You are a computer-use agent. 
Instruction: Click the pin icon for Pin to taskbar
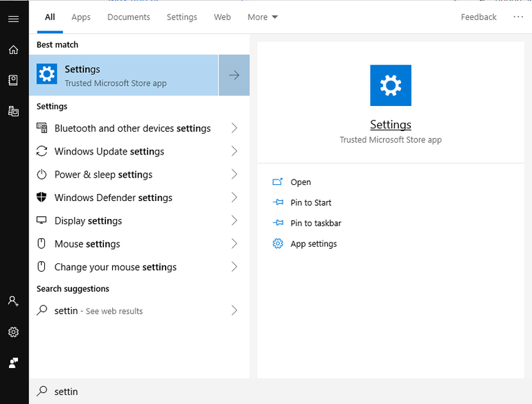pos(278,222)
